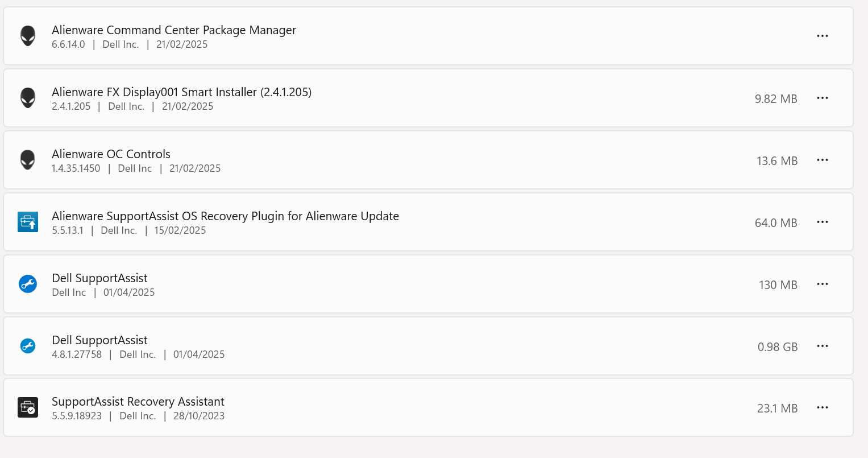Click the 0.98 GB Dell SupportAssist wrench icon
Image resolution: width=868 pixels, height=458 pixels.
(28, 346)
